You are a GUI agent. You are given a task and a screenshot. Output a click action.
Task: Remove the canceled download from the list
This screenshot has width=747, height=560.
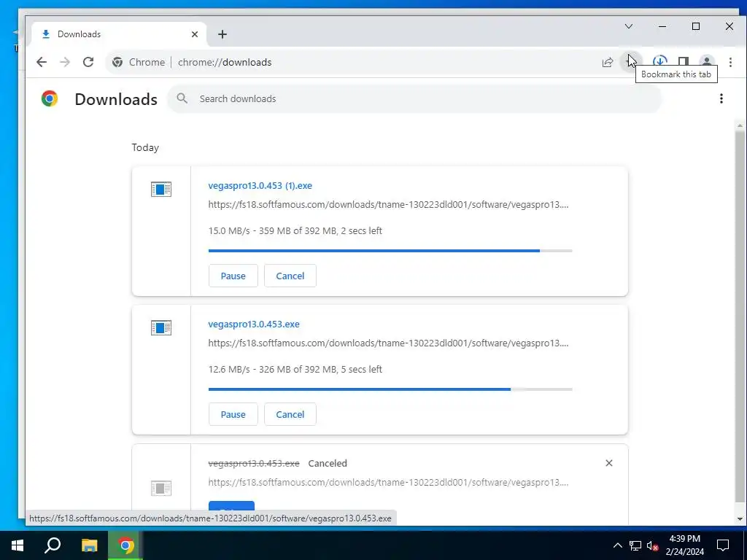pyautogui.click(x=609, y=463)
